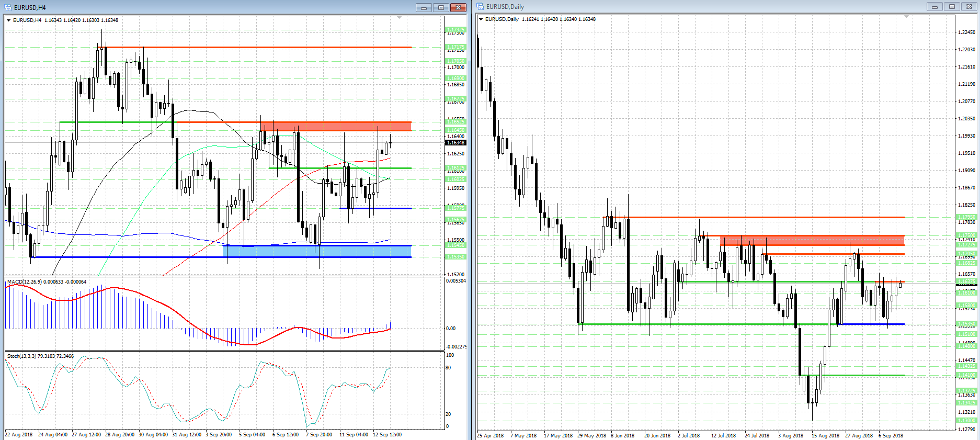The width and height of the screenshot is (980, 440).
Task: Maximize the EURUSD,Daily chart window
Action: 952,7
